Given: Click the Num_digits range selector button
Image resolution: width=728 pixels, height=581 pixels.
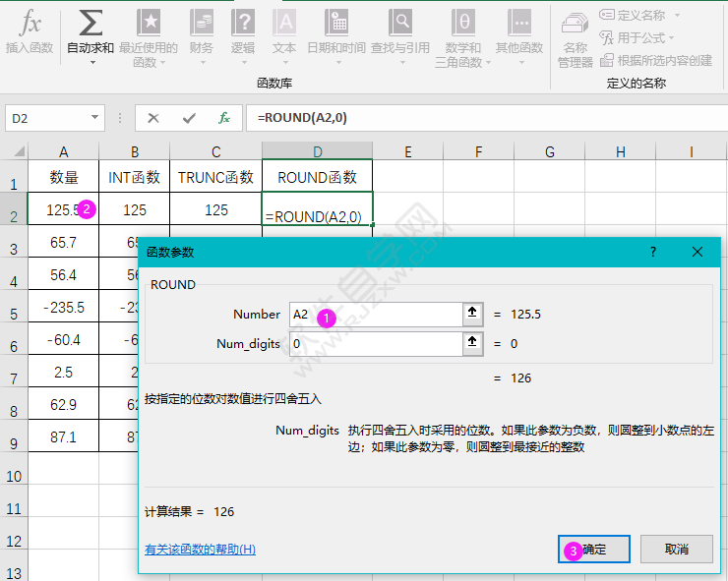Looking at the screenshot, I should click(472, 343).
